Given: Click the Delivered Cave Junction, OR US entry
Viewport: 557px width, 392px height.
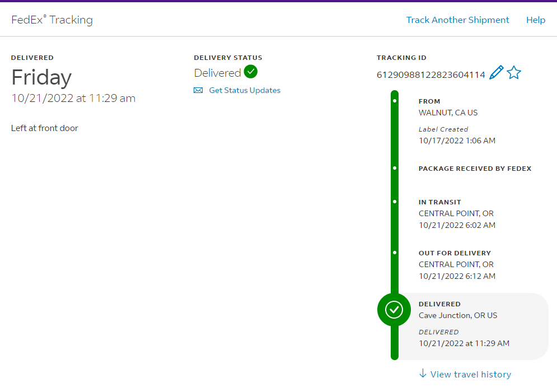Looking at the screenshot, I should (x=458, y=315).
